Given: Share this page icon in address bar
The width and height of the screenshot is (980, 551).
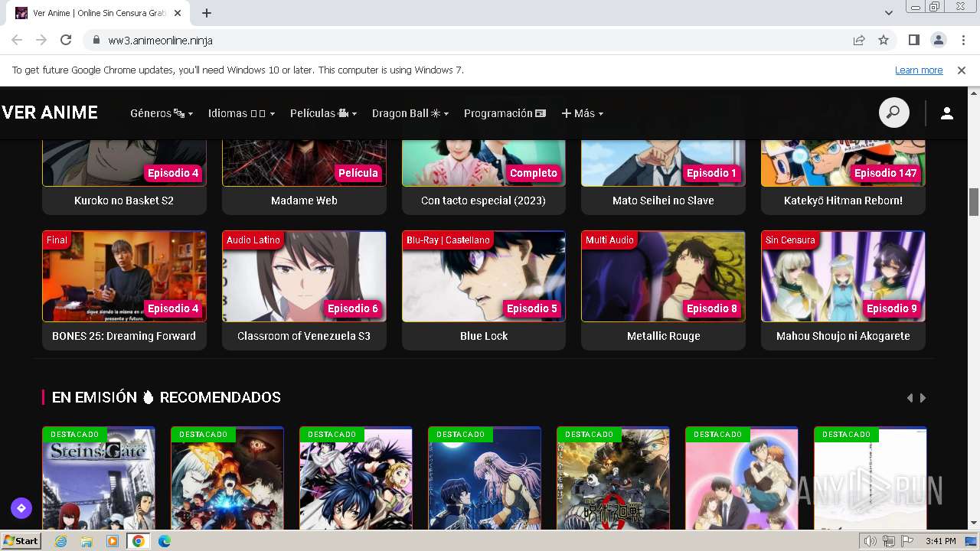Looking at the screenshot, I should pos(859,41).
